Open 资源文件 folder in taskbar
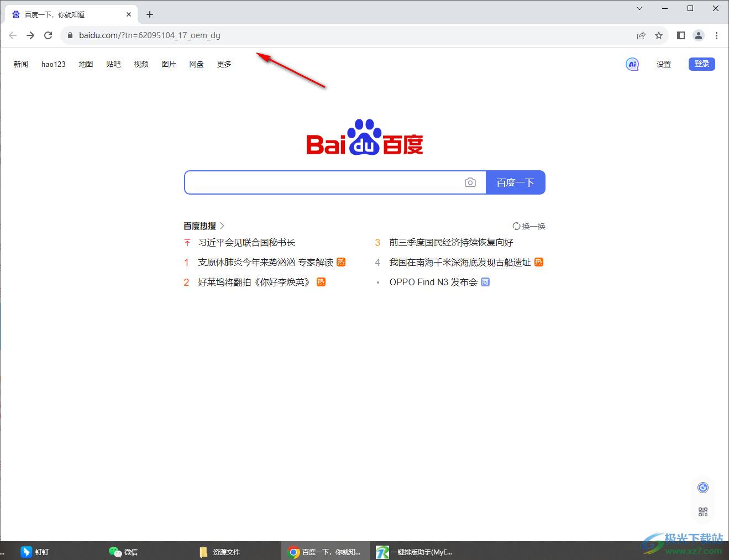Screen dimensions: 729x560 pos(219,552)
